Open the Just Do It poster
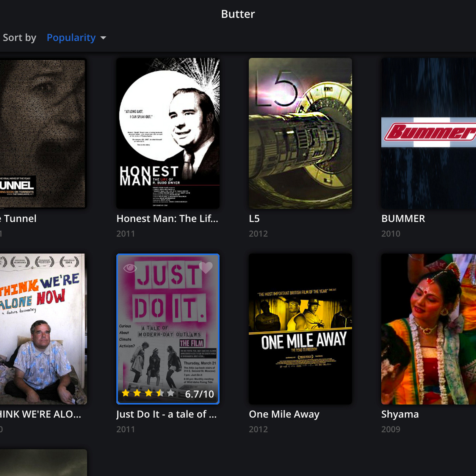 168,329
